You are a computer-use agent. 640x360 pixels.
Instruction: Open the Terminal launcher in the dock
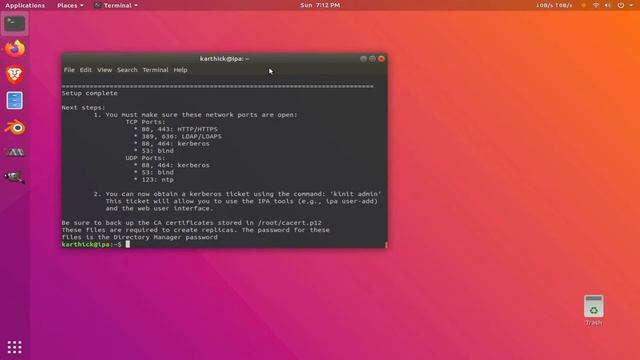point(15,24)
